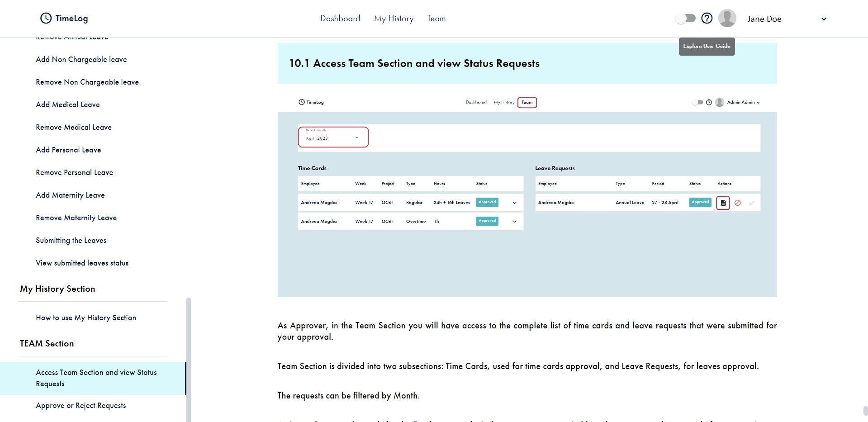This screenshot has width=868, height=422.
Task: Open the My History tab
Action: click(x=394, y=19)
